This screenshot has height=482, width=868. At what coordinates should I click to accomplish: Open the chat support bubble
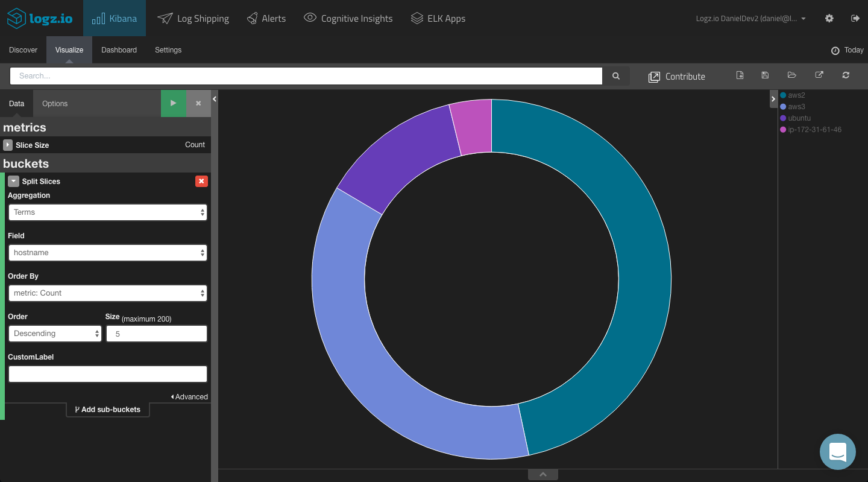(838, 452)
